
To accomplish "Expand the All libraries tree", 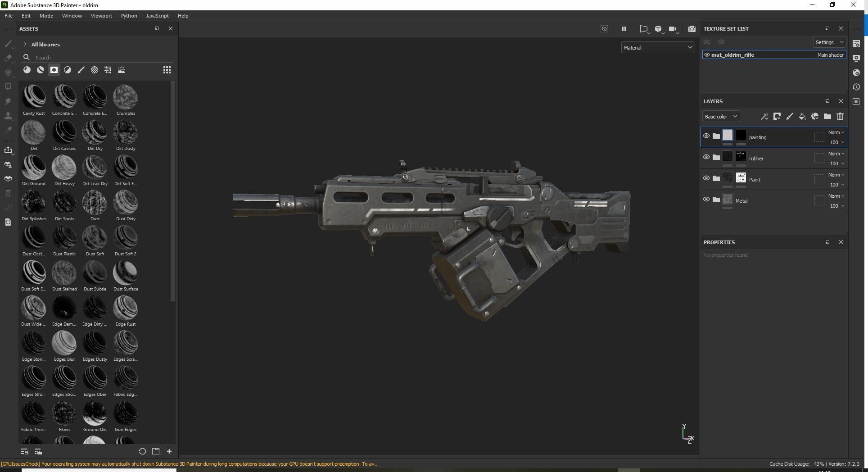I will (25, 44).
